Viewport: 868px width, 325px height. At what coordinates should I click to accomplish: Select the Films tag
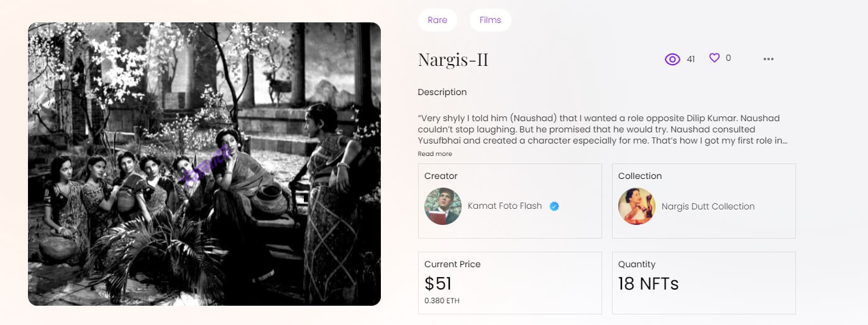click(490, 20)
